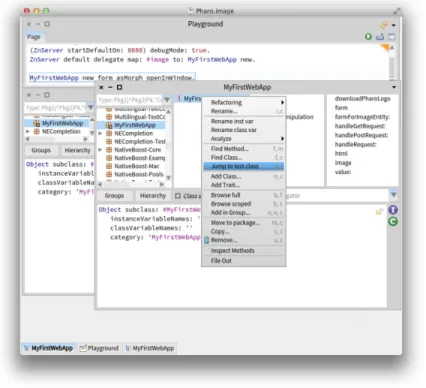Select Find Method... in the context menu
This screenshot has height=388, width=426.
point(244,149)
